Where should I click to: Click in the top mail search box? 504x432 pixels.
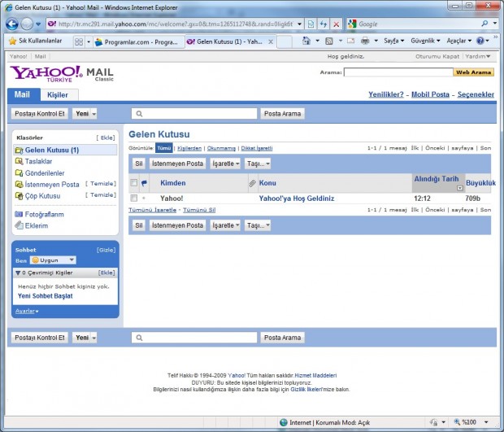[194, 114]
